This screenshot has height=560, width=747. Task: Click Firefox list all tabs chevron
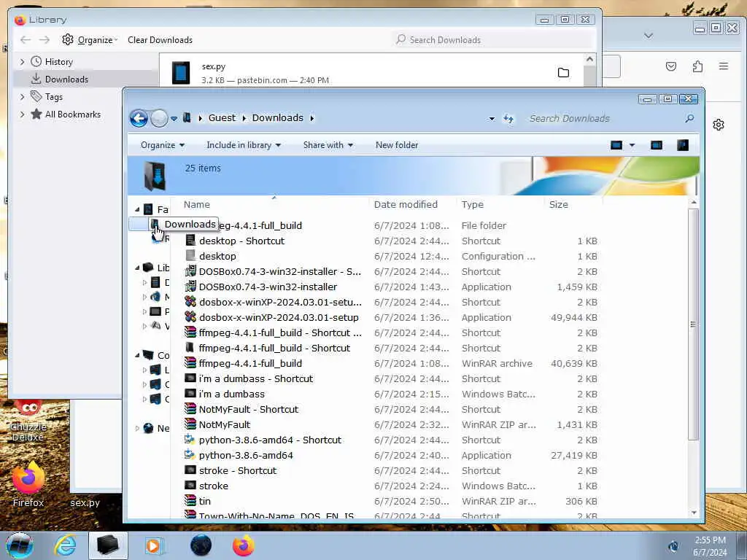click(x=649, y=36)
